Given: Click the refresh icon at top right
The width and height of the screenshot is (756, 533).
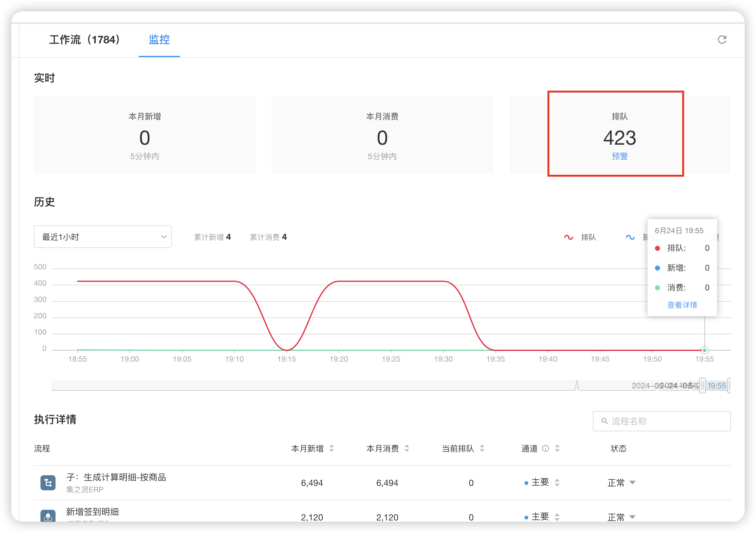Looking at the screenshot, I should pos(722,40).
